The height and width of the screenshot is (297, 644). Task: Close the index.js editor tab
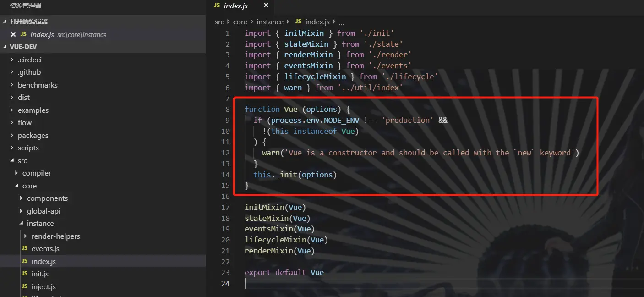(x=266, y=6)
